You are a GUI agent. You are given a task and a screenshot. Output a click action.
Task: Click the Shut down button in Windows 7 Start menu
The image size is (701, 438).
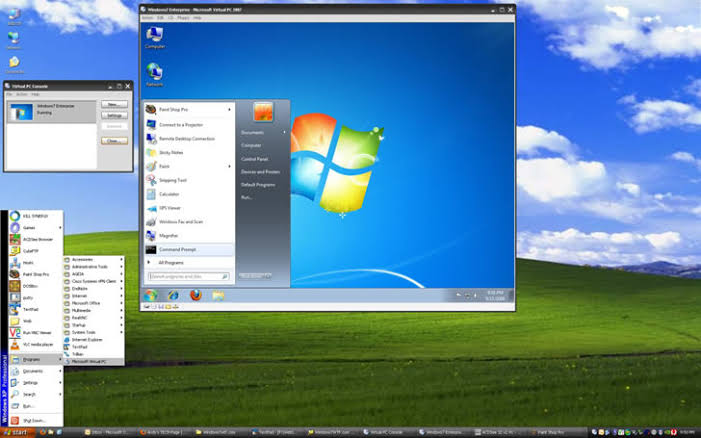coord(251,276)
